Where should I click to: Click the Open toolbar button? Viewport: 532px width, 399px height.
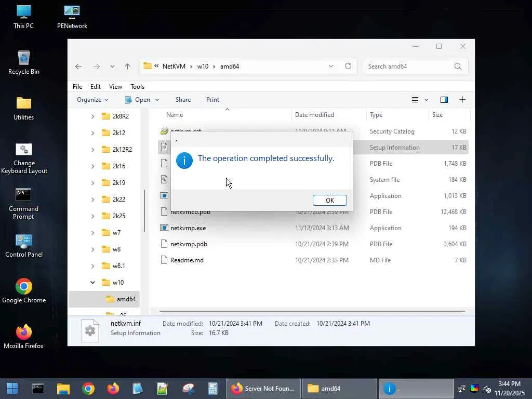tap(138, 100)
